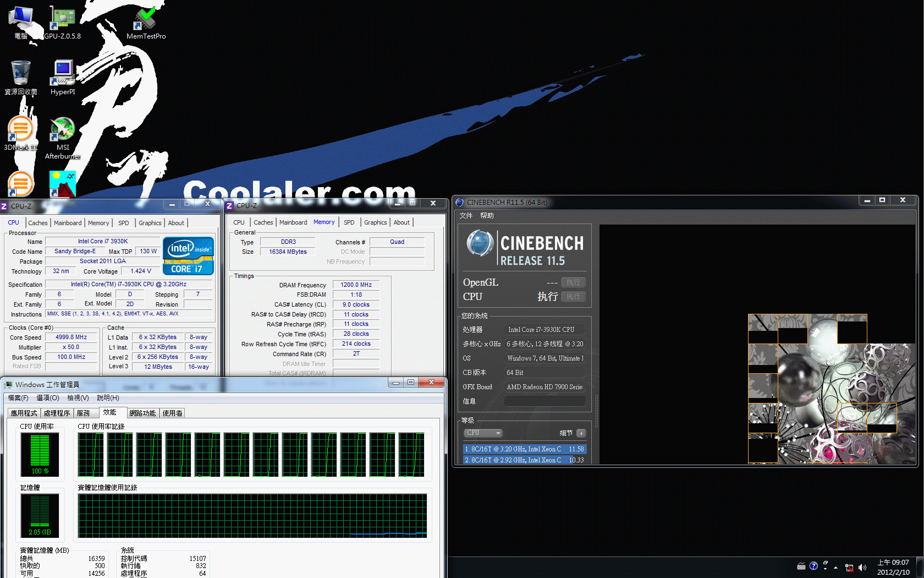Switch to Caches tab in the CPU-Z window showing CPU
The width and height of the screenshot is (924, 578).
coord(38,223)
